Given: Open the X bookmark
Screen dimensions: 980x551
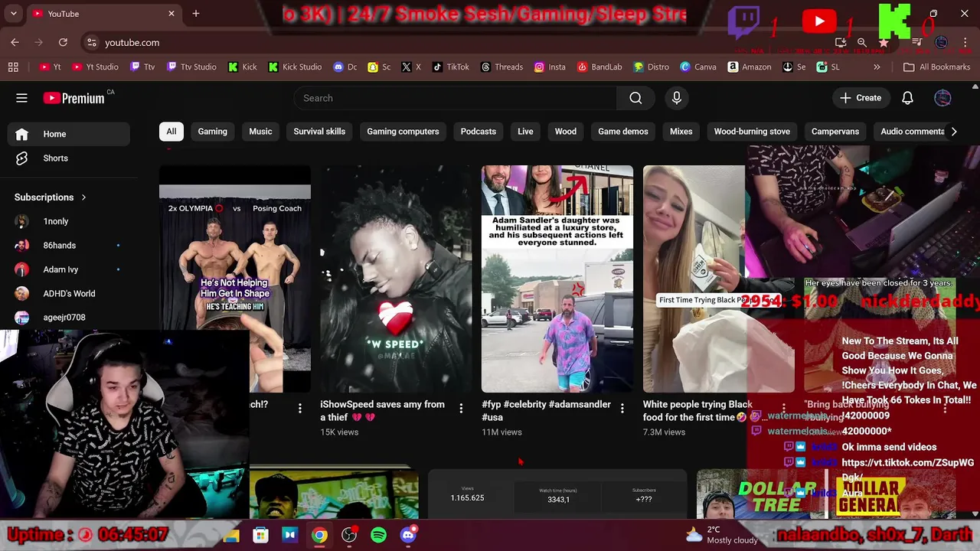Looking at the screenshot, I should coord(411,67).
